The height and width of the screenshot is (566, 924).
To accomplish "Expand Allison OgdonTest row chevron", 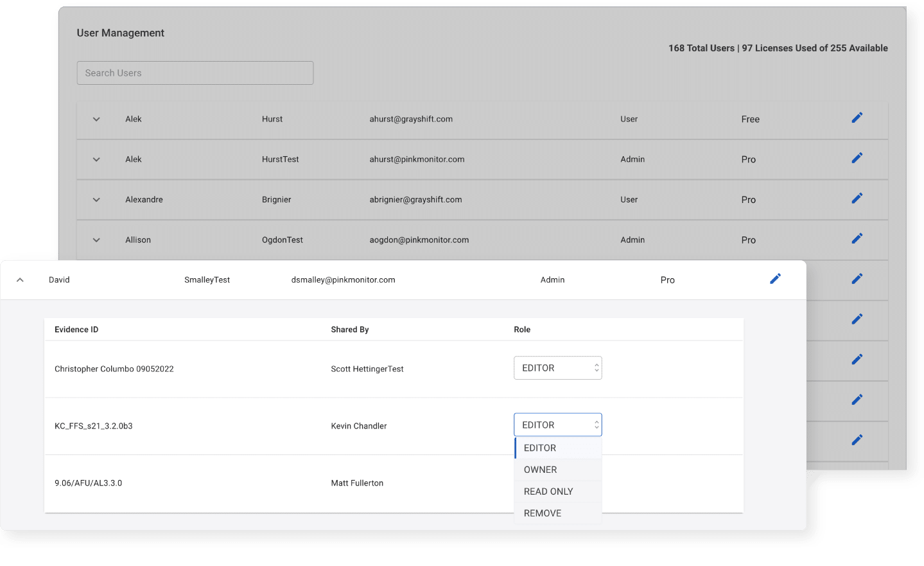I will pyautogui.click(x=96, y=240).
